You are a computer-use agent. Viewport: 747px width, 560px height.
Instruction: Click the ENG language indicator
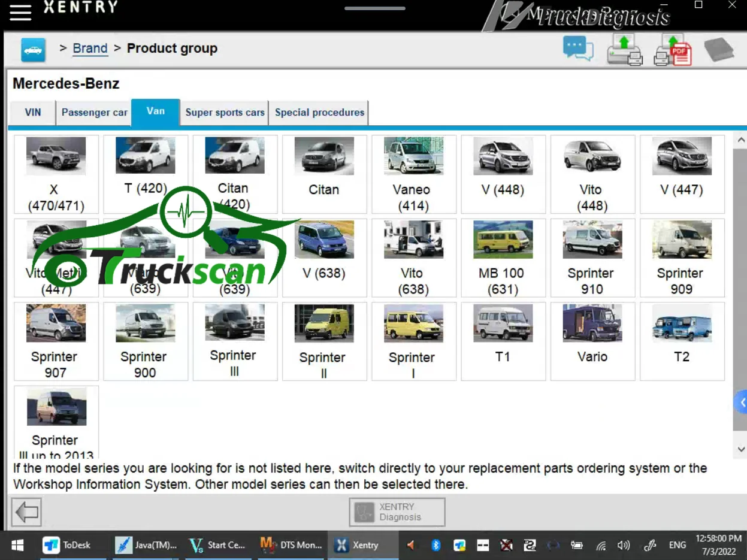coord(678,545)
